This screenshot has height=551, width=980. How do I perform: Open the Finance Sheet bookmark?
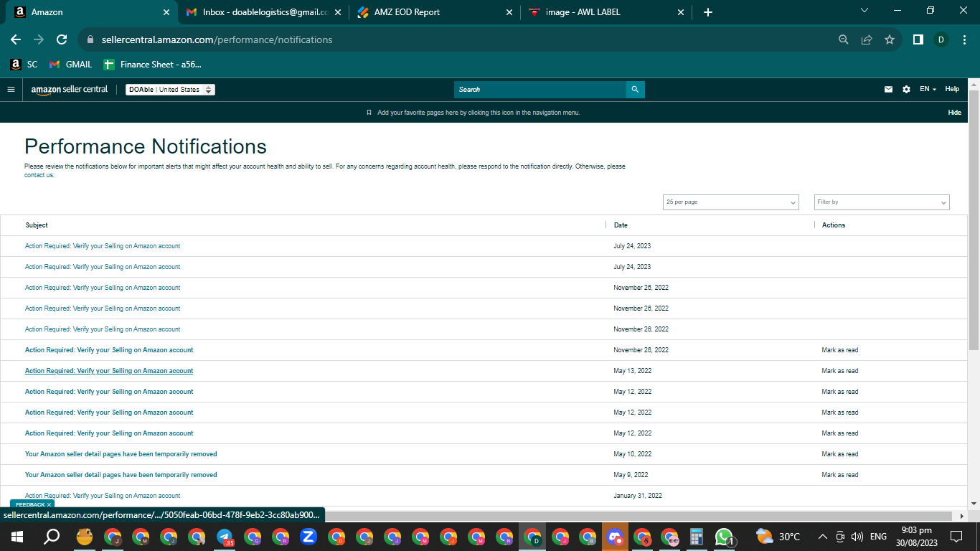coord(153,65)
